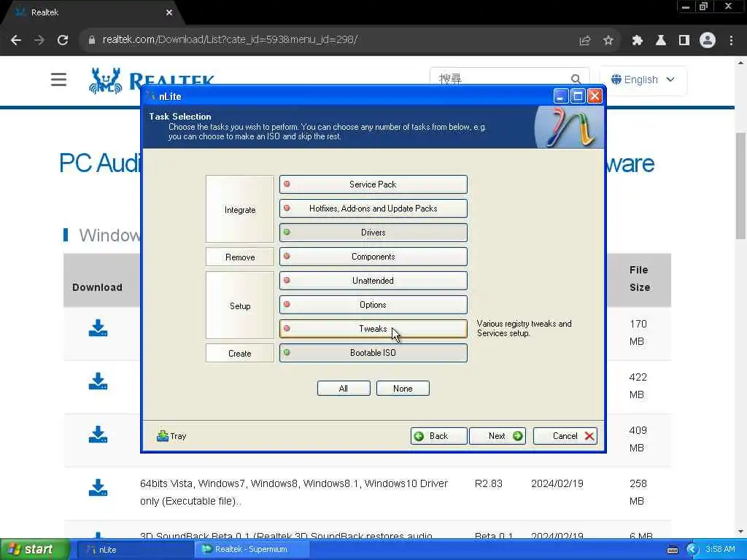Reload the Realtek page
The width and height of the screenshot is (747, 560).
click(x=63, y=40)
